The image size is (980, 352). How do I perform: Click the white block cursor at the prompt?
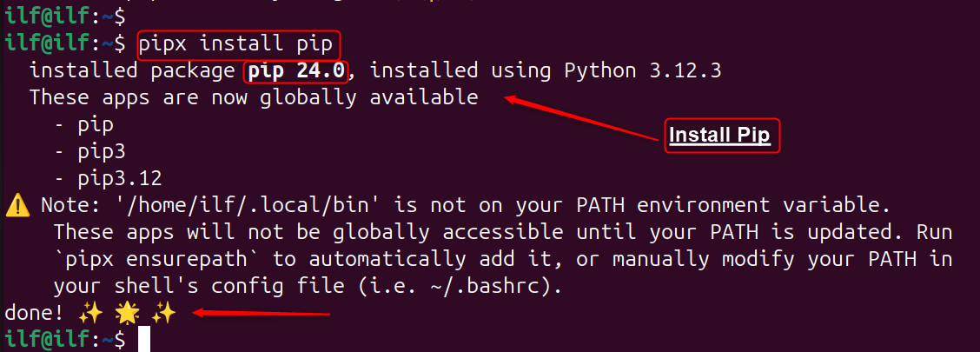pyautogui.click(x=143, y=339)
